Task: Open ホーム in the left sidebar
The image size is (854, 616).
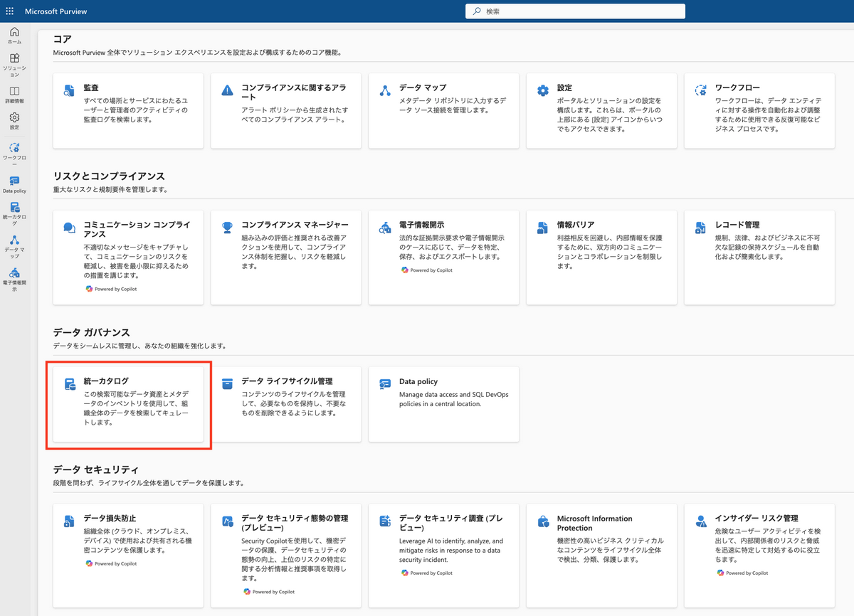Action: [14, 36]
